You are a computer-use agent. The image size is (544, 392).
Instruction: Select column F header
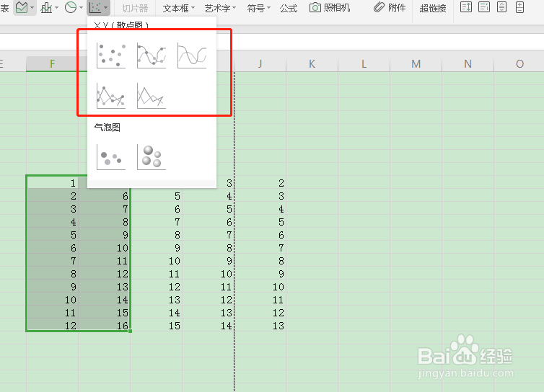pos(52,64)
